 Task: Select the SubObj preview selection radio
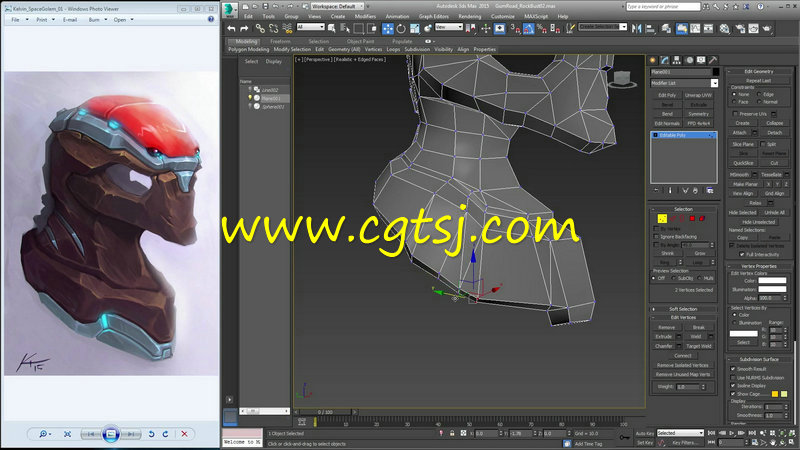click(x=674, y=278)
